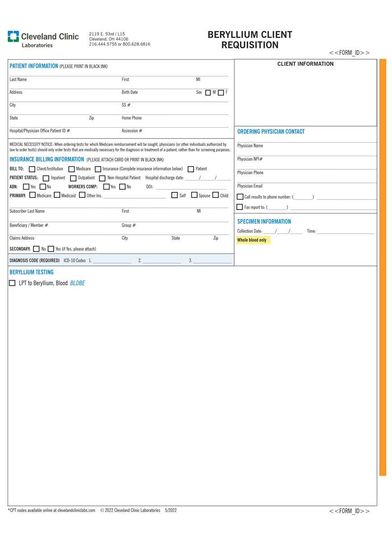Mark the Outpatient checkbox

click(73, 178)
